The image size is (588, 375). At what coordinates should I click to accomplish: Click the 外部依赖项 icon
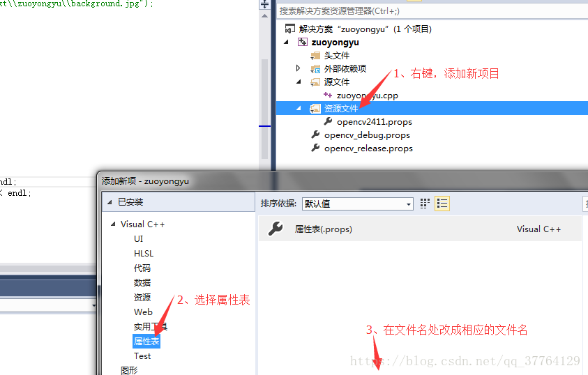(315, 69)
